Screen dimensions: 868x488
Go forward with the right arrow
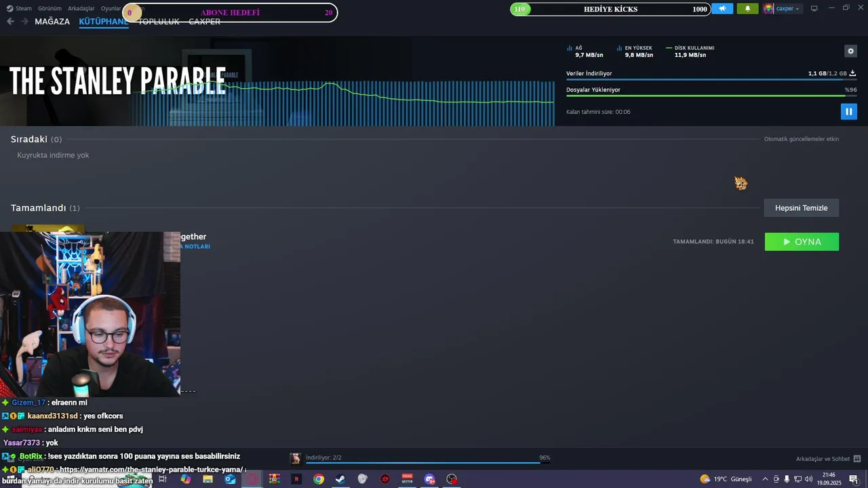click(24, 22)
